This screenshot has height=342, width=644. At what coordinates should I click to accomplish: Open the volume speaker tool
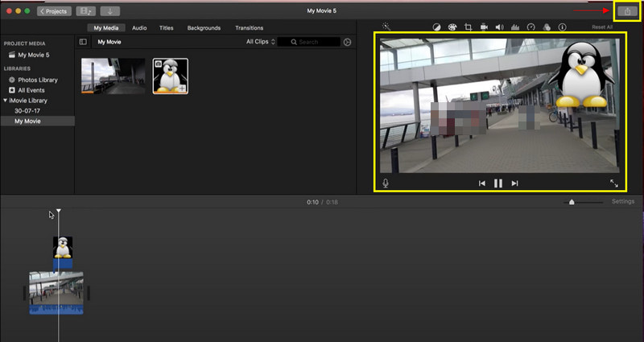(499, 27)
